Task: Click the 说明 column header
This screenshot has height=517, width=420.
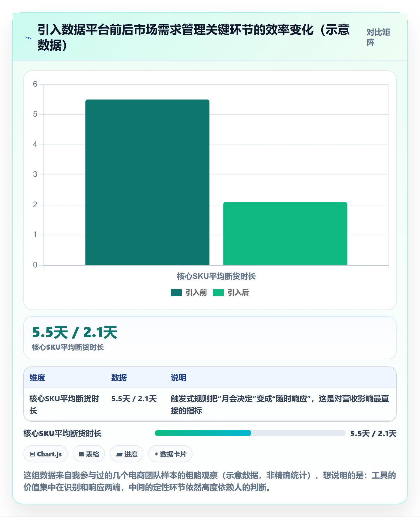Action: coord(178,378)
